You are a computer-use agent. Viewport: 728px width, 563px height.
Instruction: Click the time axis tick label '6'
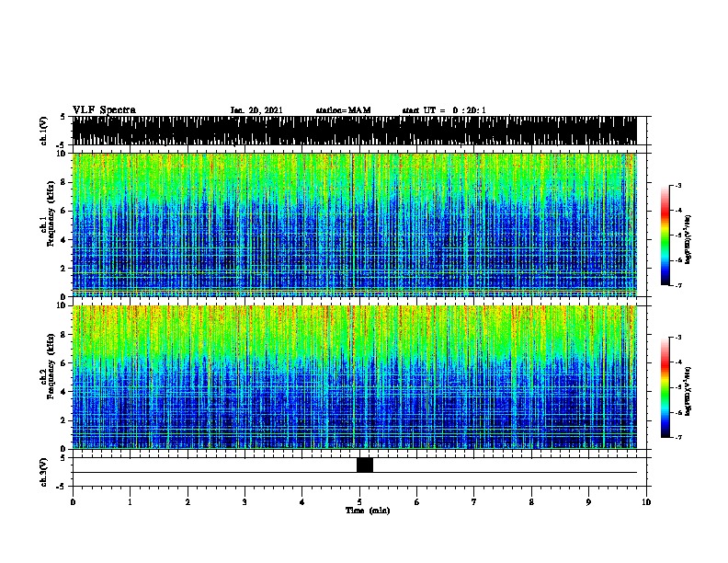(417, 502)
